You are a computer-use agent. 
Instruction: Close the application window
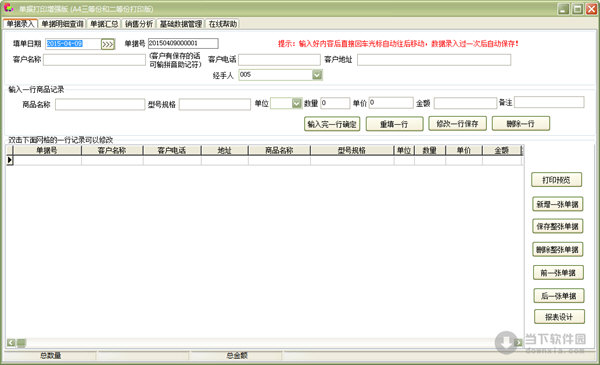(x=592, y=9)
